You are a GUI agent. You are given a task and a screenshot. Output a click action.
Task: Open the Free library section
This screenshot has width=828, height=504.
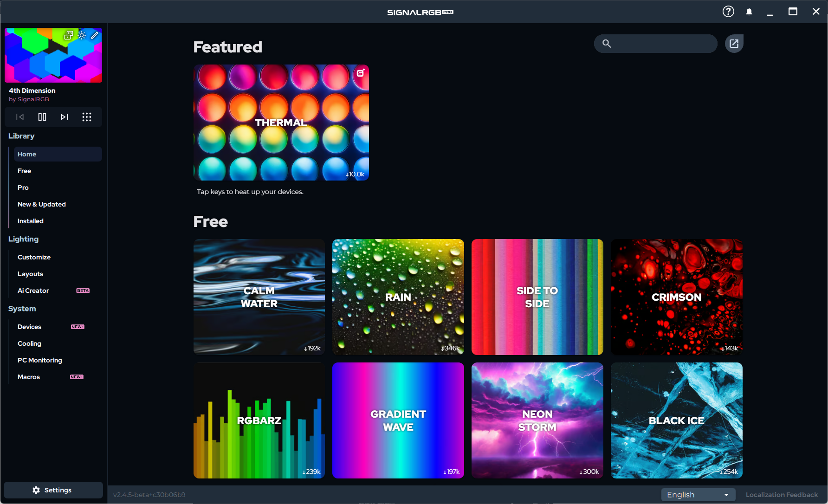pyautogui.click(x=25, y=171)
